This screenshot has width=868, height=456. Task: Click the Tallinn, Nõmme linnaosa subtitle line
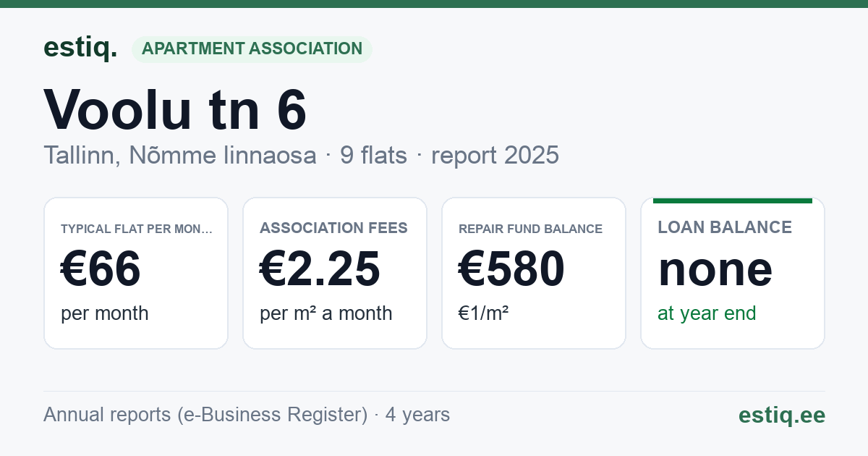pyautogui.click(x=301, y=155)
